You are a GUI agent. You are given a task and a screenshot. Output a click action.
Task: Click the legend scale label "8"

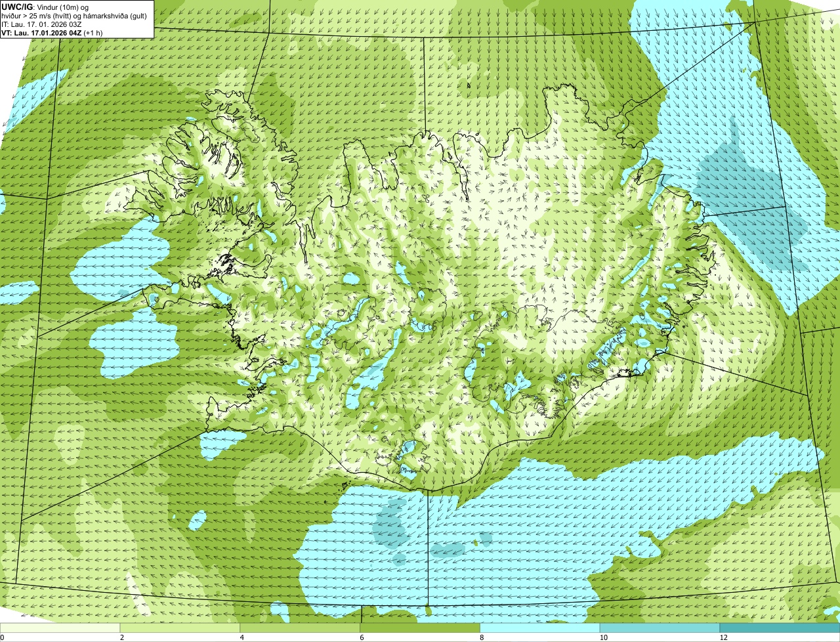482,637
